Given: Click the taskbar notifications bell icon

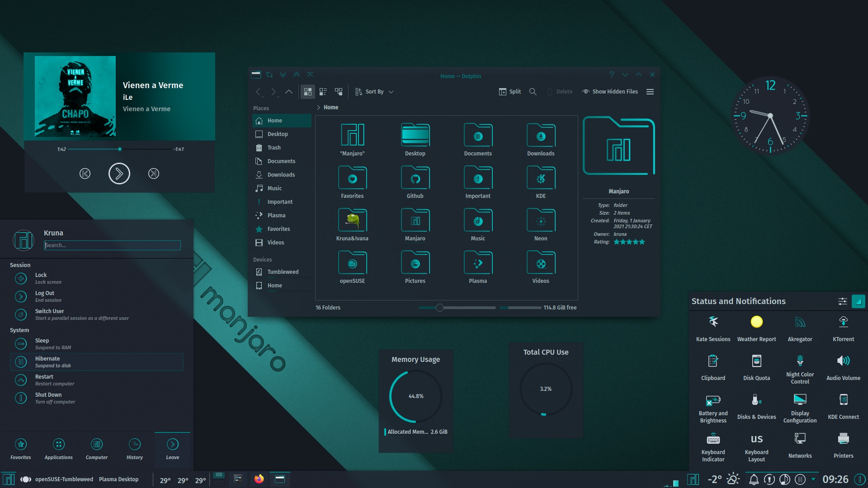Looking at the screenshot, I should pyautogui.click(x=754, y=479).
